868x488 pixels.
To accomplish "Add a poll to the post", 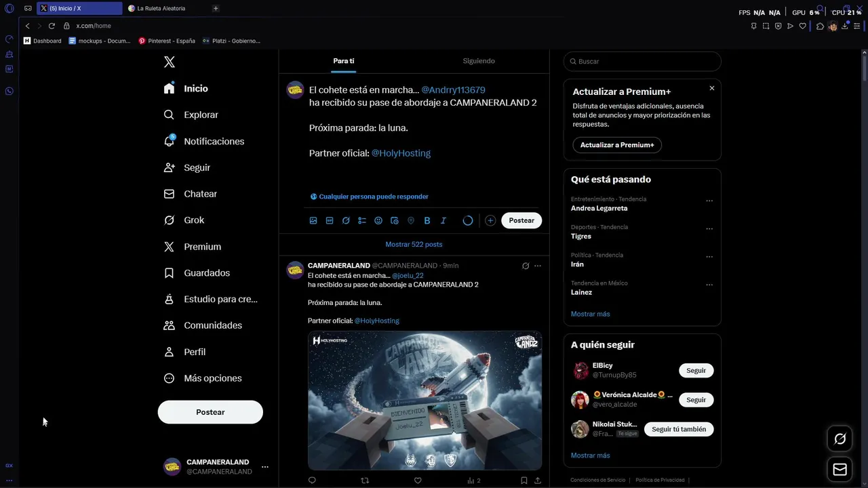I will point(362,221).
